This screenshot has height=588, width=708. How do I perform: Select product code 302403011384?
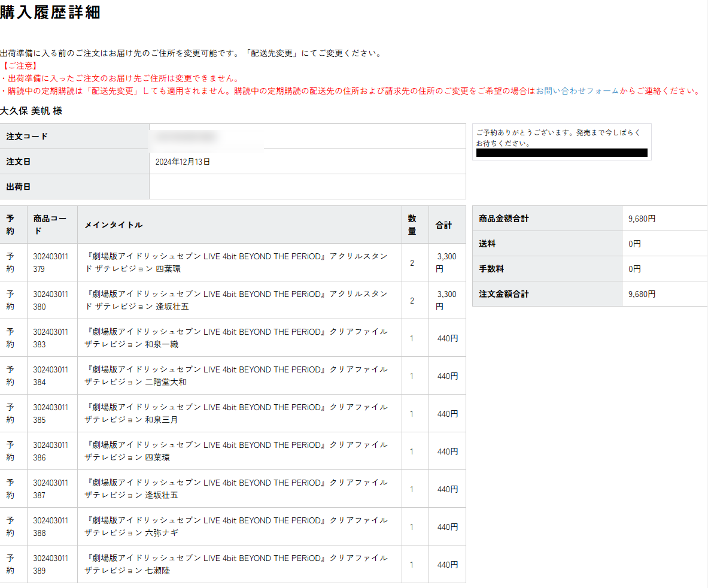point(50,376)
